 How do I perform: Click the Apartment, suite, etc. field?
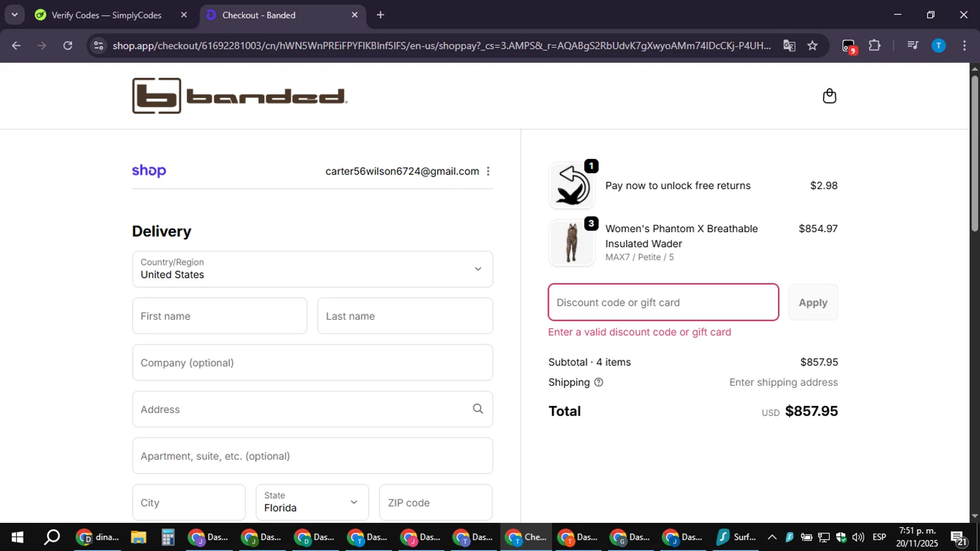pyautogui.click(x=312, y=456)
